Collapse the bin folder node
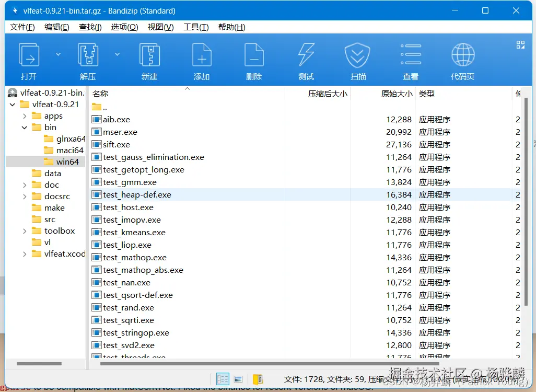Image resolution: width=536 pixels, height=392 pixels. pyautogui.click(x=24, y=128)
